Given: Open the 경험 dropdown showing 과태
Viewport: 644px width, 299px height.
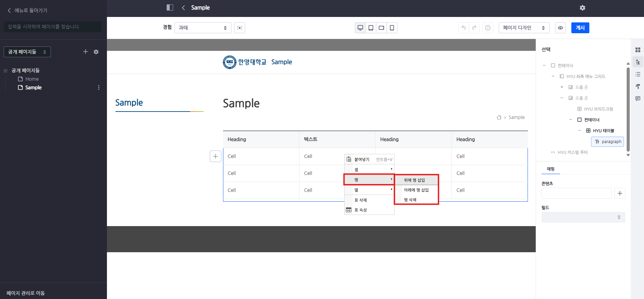Looking at the screenshot, I should click(203, 28).
